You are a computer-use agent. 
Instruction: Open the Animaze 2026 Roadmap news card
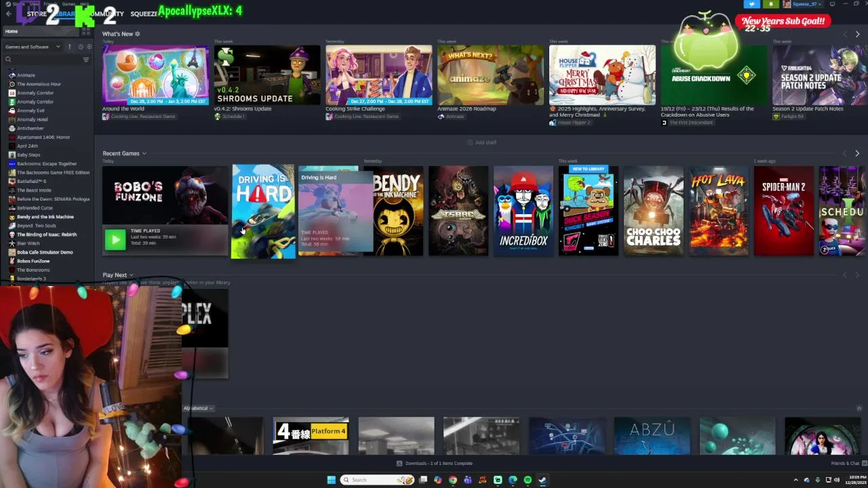click(490, 75)
